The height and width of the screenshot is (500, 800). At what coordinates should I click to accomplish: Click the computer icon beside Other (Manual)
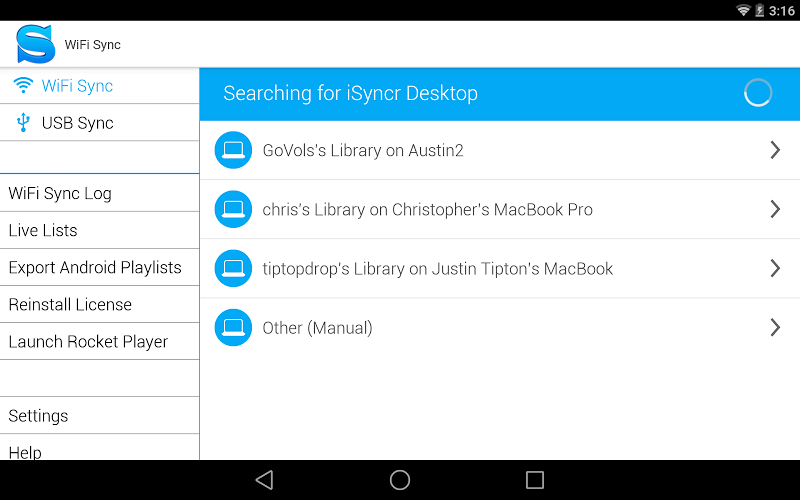[233, 327]
